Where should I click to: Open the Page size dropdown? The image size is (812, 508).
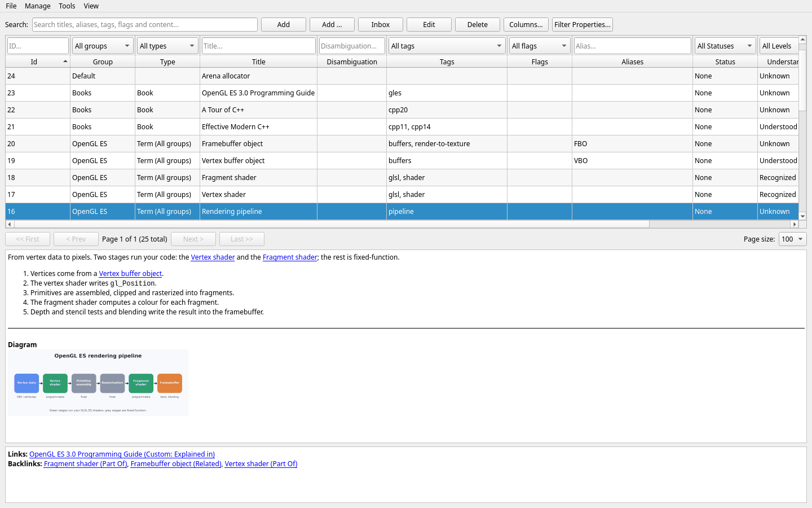pos(793,239)
